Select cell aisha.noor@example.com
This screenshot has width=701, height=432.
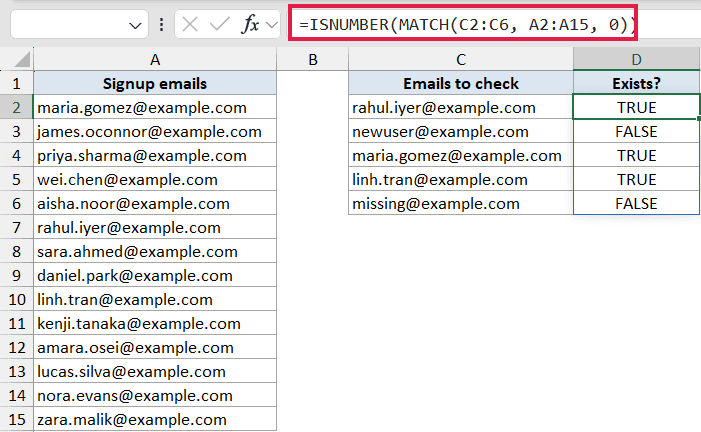tap(155, 203)
